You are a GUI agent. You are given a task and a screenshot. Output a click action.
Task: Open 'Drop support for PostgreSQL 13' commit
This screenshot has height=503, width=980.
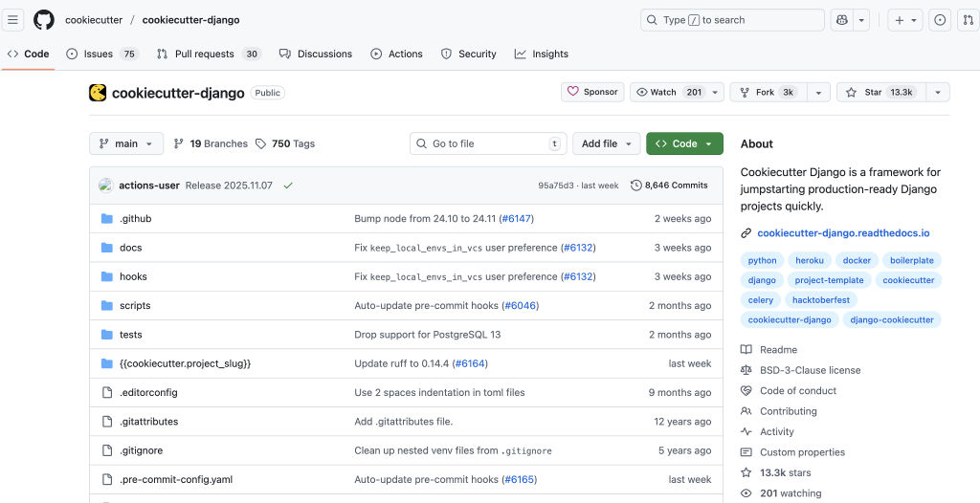(428, 335)
